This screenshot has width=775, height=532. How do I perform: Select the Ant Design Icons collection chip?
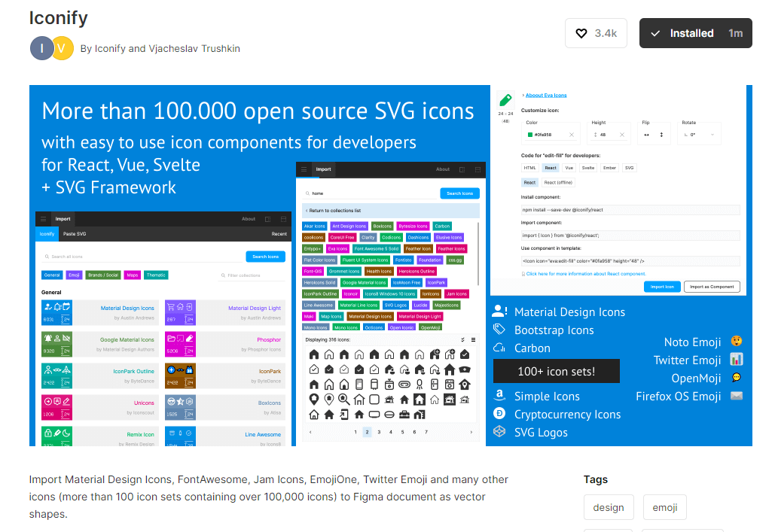(349, 226)
